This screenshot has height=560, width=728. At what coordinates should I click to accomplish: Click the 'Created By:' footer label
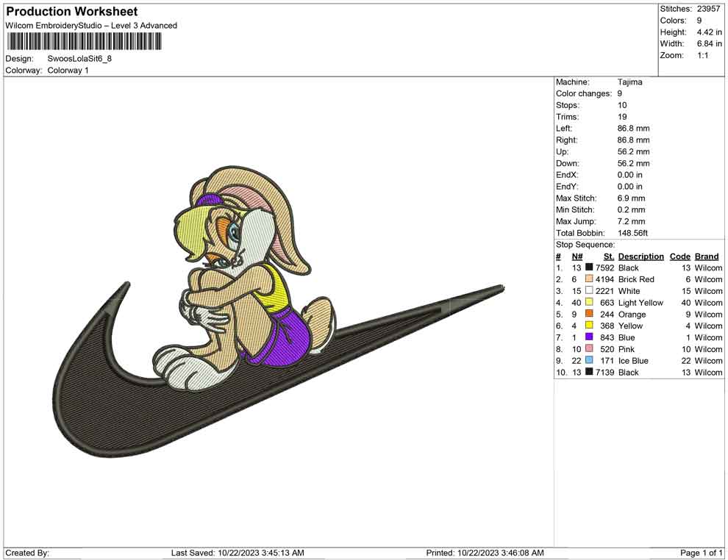(x=27, y=553)
